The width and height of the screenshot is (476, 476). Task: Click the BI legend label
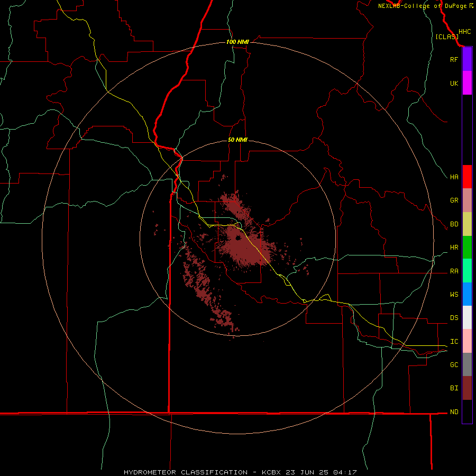point(454,388)
